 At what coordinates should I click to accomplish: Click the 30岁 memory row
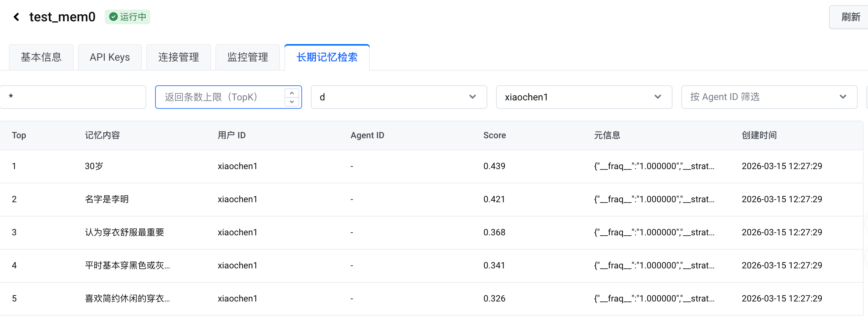point(94,166)
